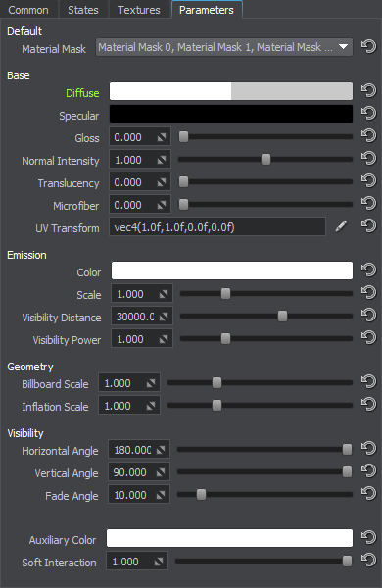Click the Normal Intensity slider handle

tap(265, 159)
